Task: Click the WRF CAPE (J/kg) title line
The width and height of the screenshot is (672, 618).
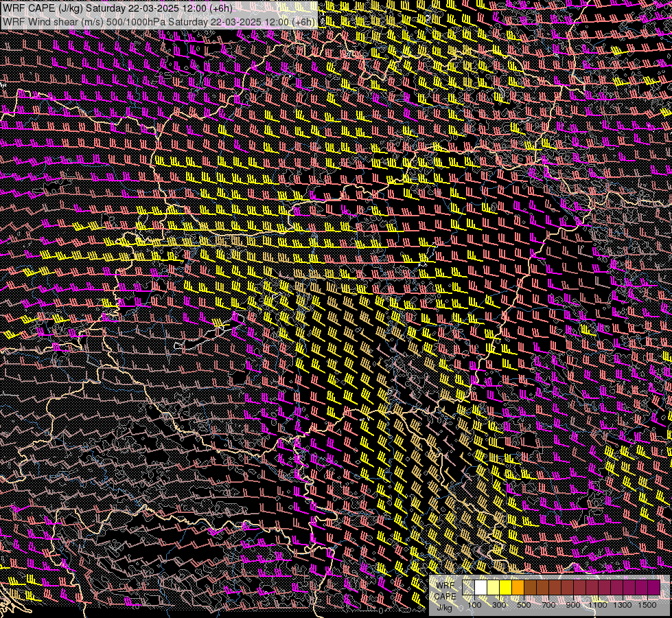Action: click(118, 8)
